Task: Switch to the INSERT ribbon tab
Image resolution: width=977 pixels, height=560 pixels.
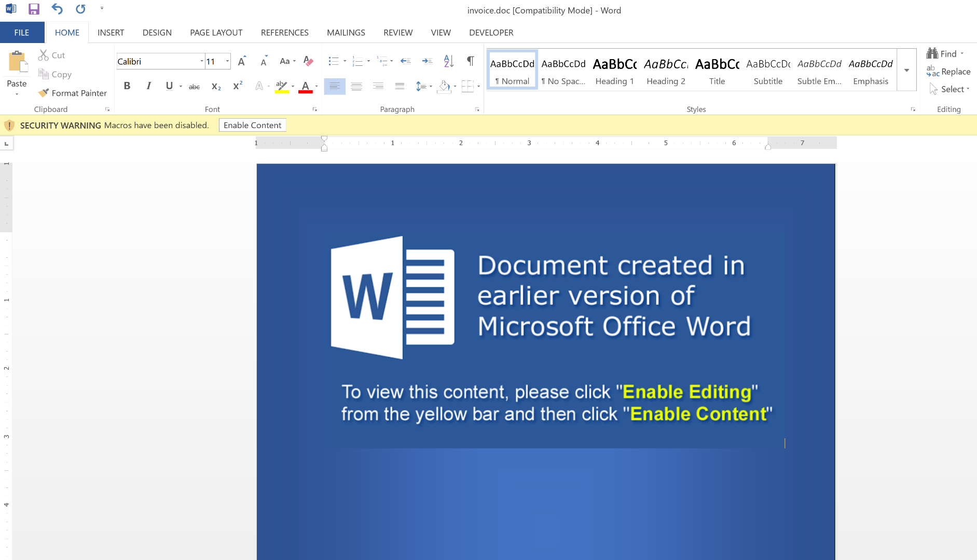Action: 111,33
